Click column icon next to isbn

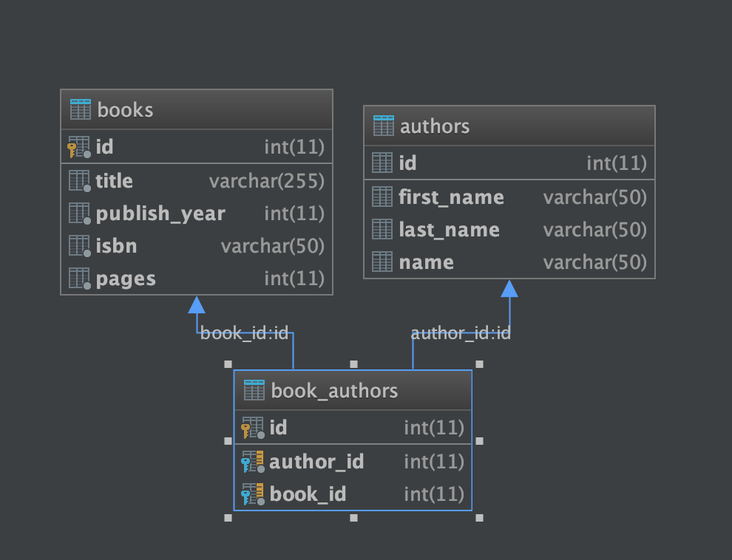[x=79, y=246]
